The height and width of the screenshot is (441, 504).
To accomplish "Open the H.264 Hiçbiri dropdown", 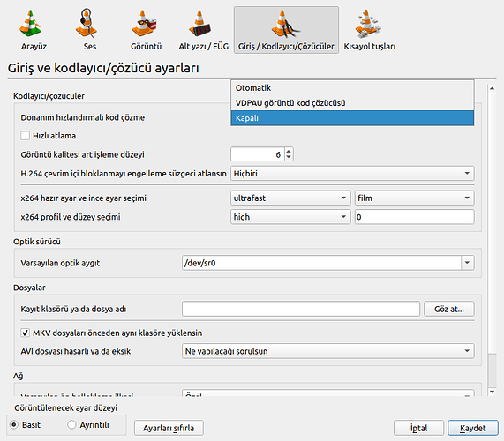I will point(352,174).
